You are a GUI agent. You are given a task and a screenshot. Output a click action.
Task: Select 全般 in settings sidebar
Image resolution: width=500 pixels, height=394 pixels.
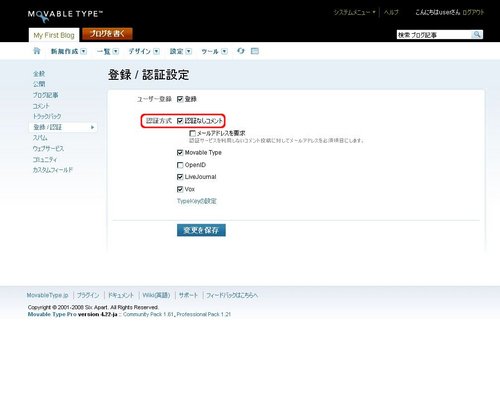click(x=39, y=74)
